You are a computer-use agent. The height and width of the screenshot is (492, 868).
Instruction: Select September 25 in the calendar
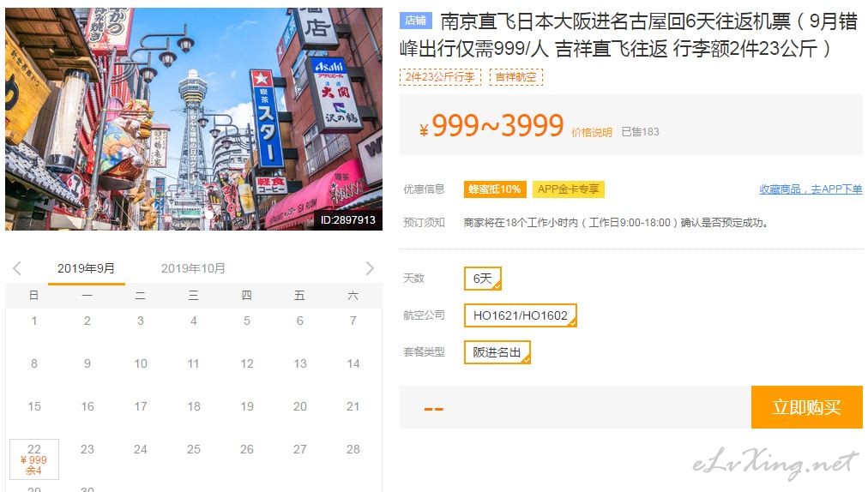(x=194, y=449)
